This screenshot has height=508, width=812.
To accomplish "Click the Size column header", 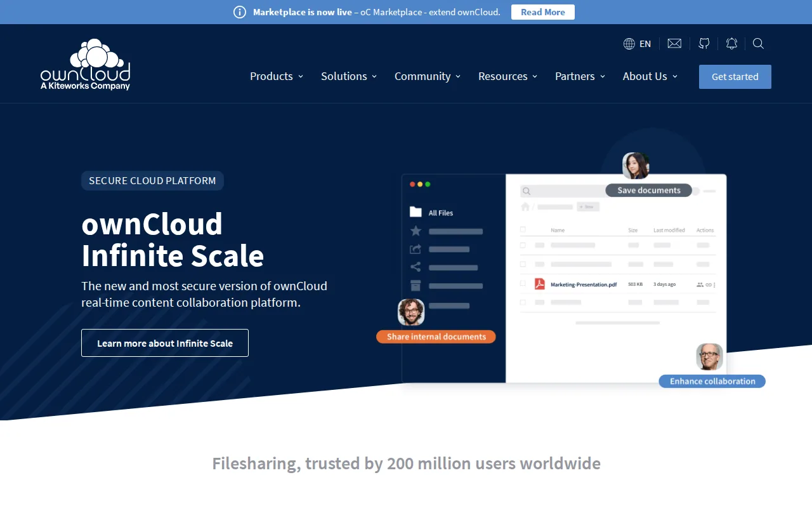I will tap(633, 230).
